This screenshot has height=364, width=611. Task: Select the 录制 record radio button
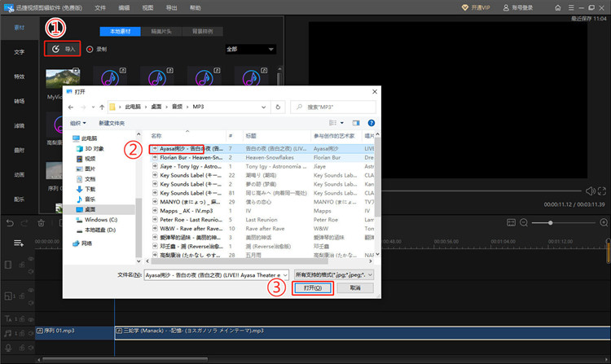(90, 49)
